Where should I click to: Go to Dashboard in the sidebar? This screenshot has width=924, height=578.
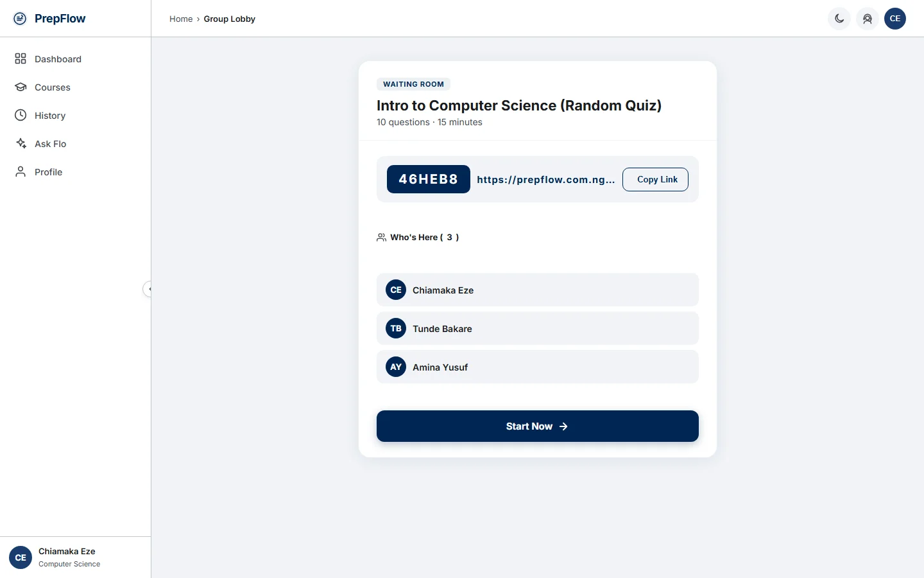point(76,59)
